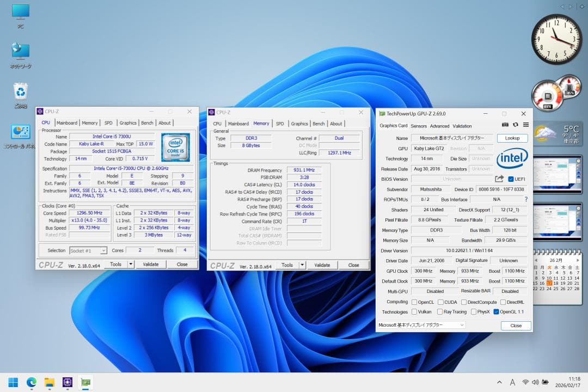This screenshot has height=392, width=588.
Task: Enable the CUDA checkbox
Action: (x=440, y=302)
